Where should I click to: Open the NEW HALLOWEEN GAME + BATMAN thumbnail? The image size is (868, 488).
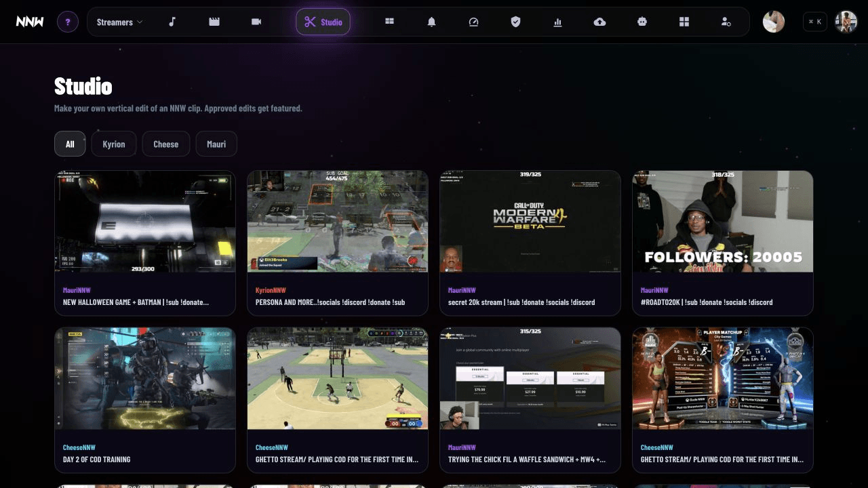(x=145, y=222)
